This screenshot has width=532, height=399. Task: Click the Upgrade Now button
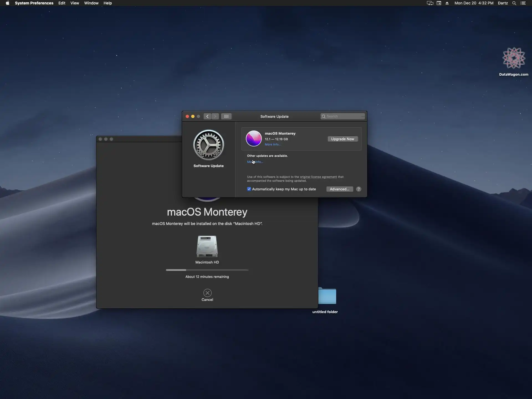point(342,139)
